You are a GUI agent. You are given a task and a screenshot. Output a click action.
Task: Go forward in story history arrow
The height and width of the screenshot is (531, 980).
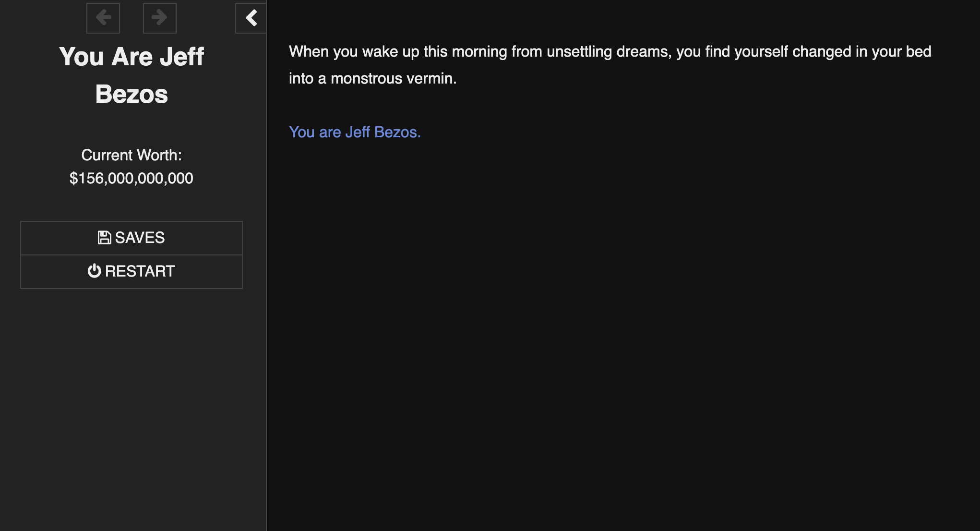coord(159,18)
